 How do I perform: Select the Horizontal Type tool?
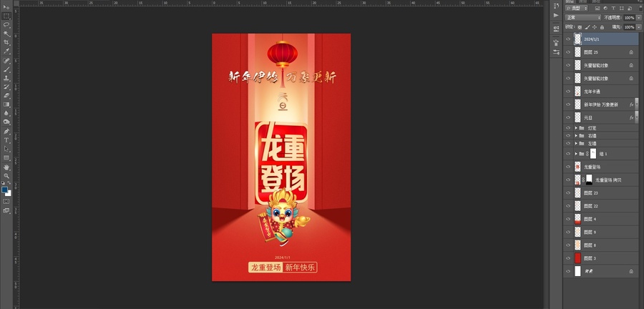click(x=6, y=140)
